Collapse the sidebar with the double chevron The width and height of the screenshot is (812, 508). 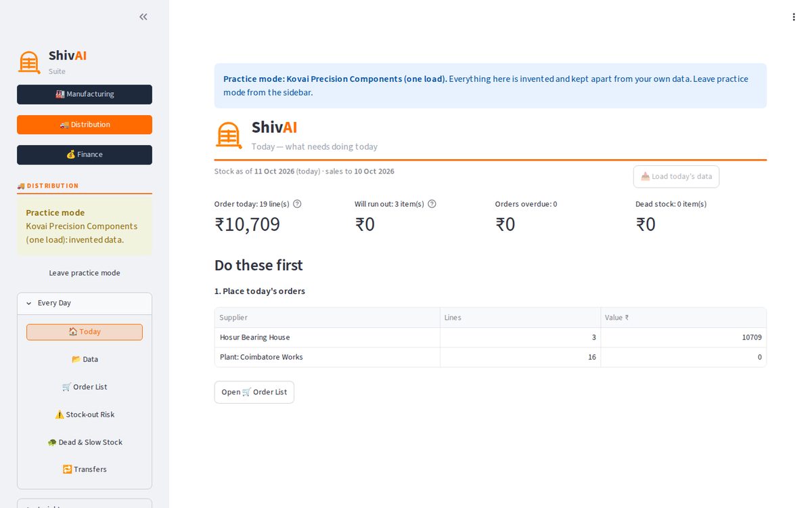(143, 17)
